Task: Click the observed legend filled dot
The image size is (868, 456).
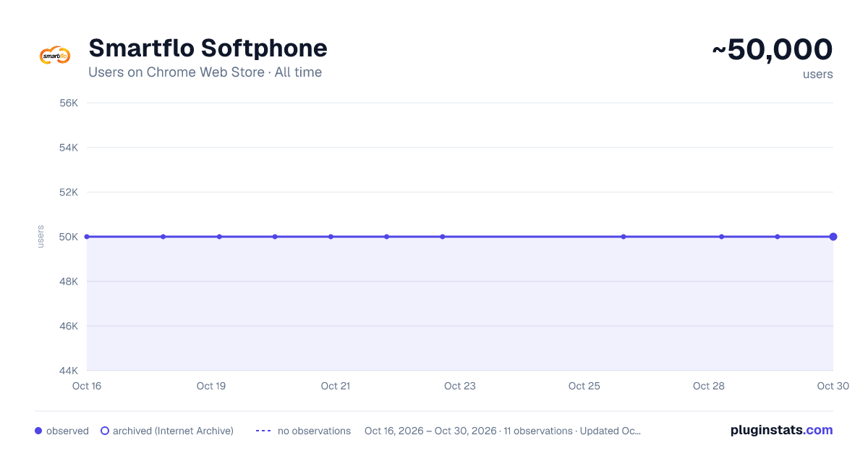Action: 38,431
